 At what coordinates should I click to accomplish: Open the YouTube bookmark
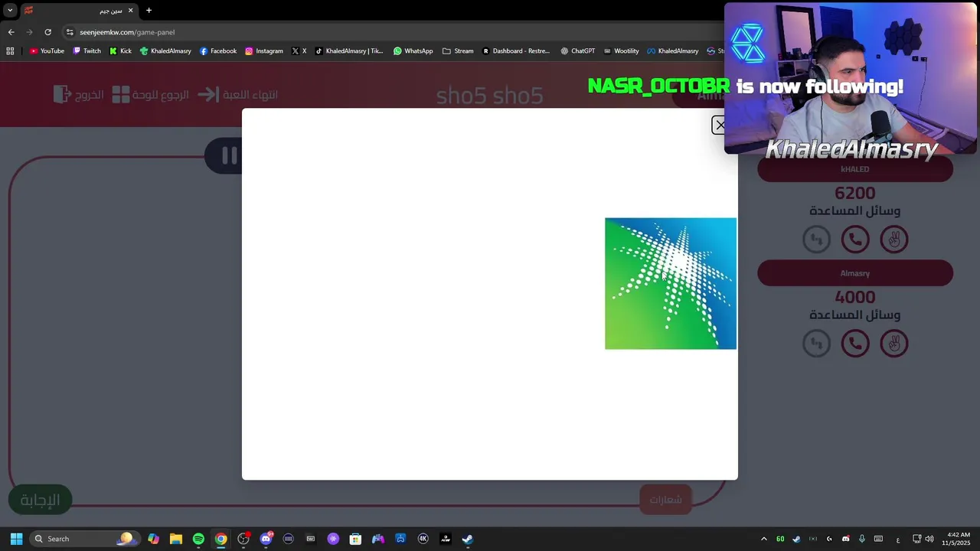pyautogui.click(x=47, y=51)
